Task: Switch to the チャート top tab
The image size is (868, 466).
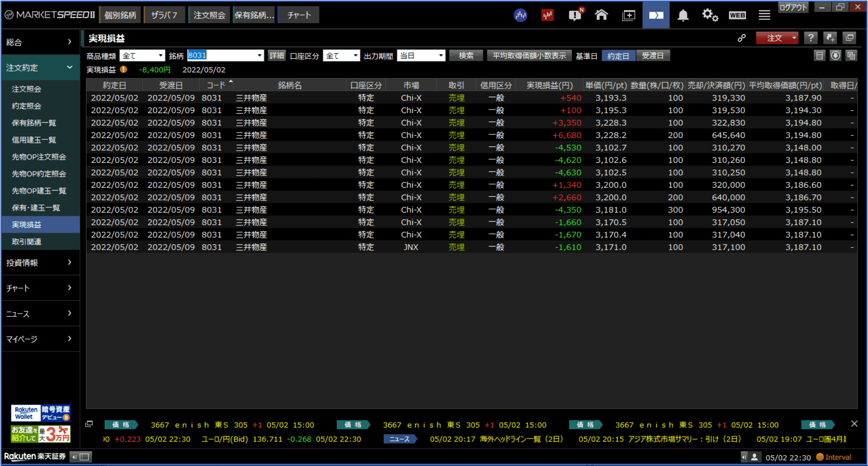Action: (x=299, y=15)
